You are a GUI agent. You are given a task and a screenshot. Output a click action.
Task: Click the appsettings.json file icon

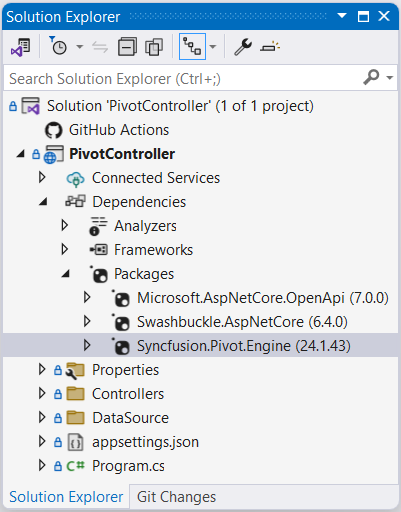(75, 442)
